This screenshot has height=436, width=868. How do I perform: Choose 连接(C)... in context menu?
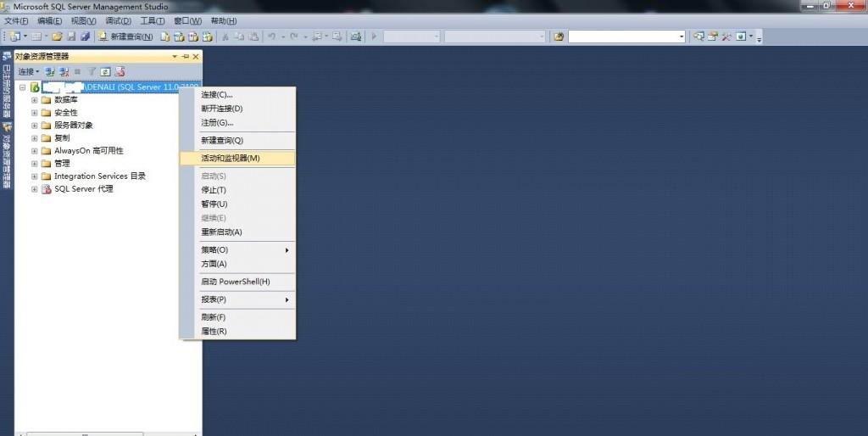pos(237,95)
